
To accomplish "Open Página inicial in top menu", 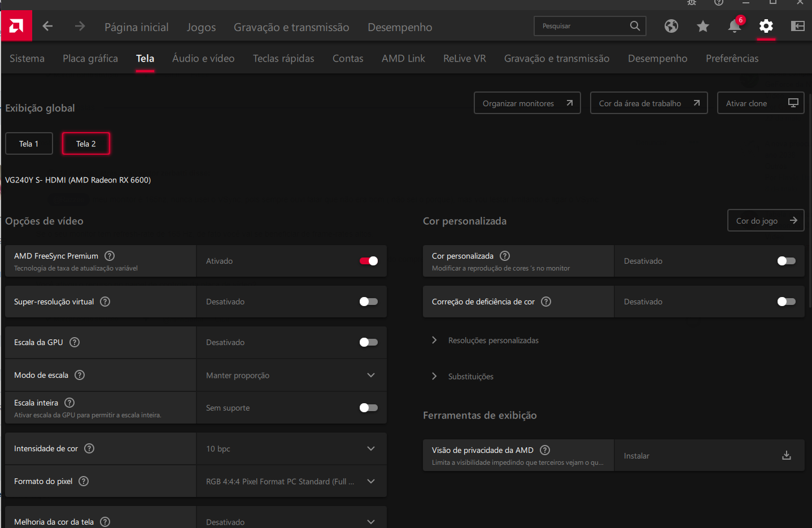I will point(137,27).
